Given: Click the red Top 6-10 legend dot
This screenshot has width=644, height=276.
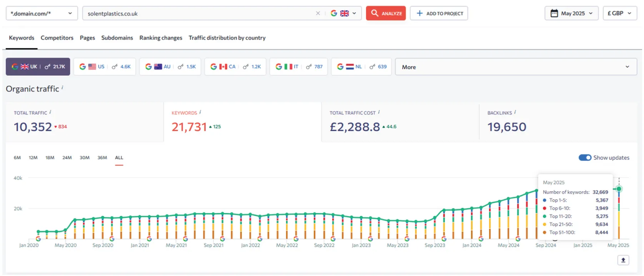Looking at the screenshot, I should (544, 208).
